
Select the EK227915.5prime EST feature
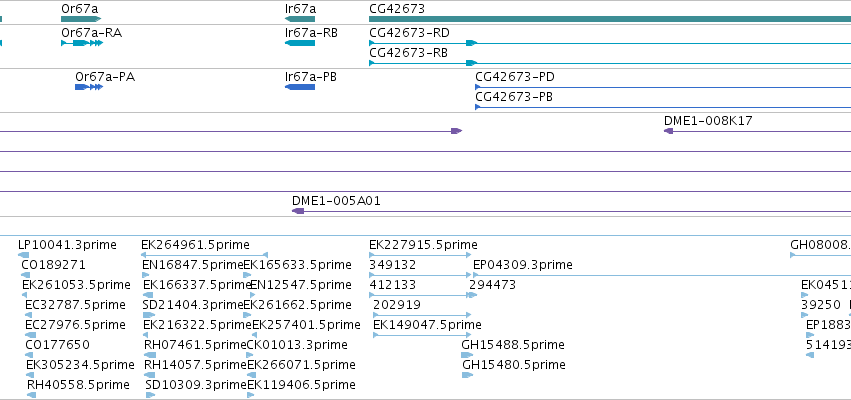420,255
